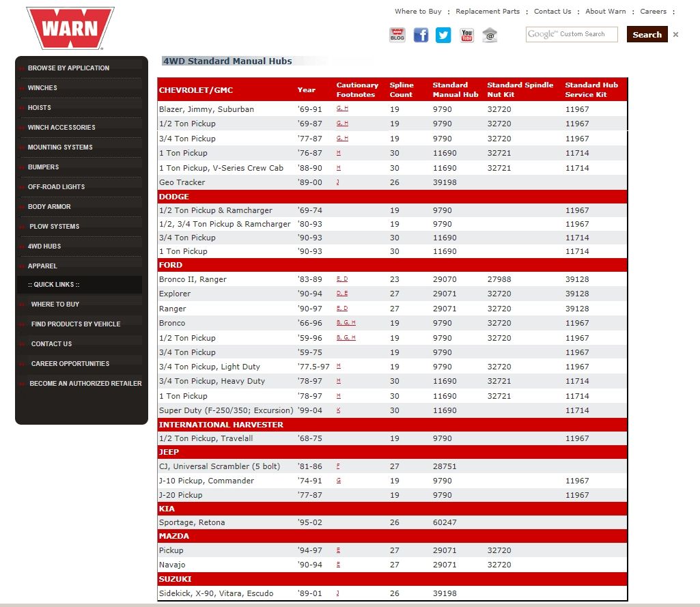Click the INTERNATIONAL HARVESTER section header

tap(221, 425)
